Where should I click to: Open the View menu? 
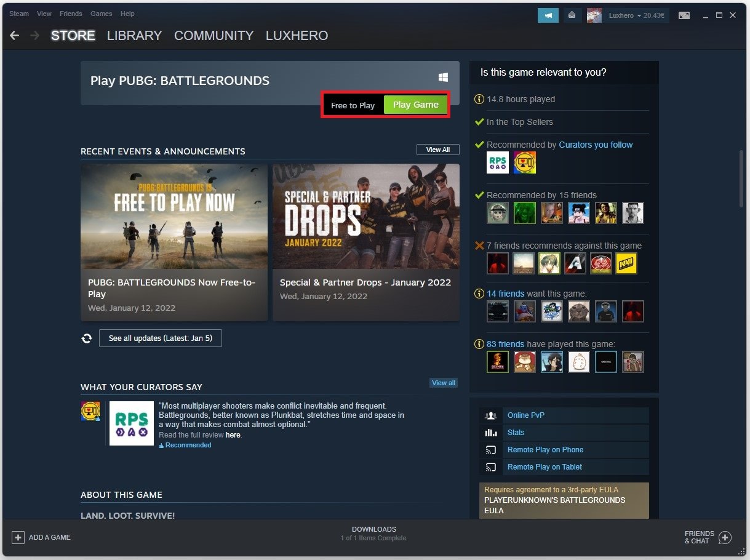pos(44,14)
